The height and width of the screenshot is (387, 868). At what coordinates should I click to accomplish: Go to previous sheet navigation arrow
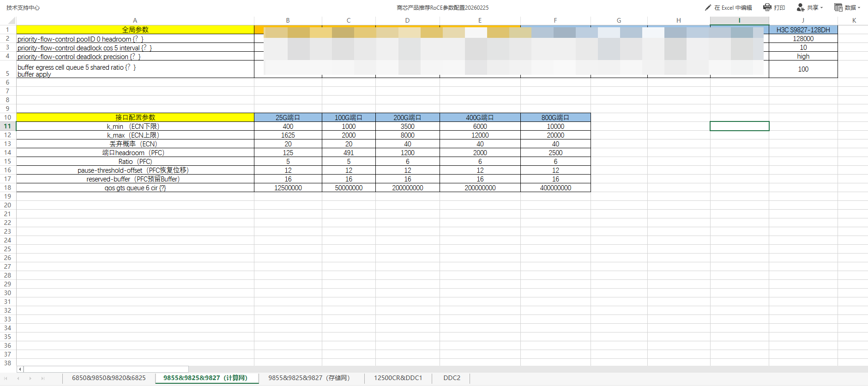[x=18, y=378]
